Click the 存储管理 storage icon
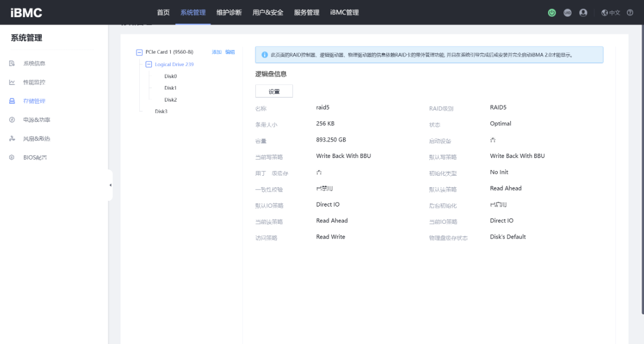Viewport: 644px width, 344px height. (x=12, y=101)
